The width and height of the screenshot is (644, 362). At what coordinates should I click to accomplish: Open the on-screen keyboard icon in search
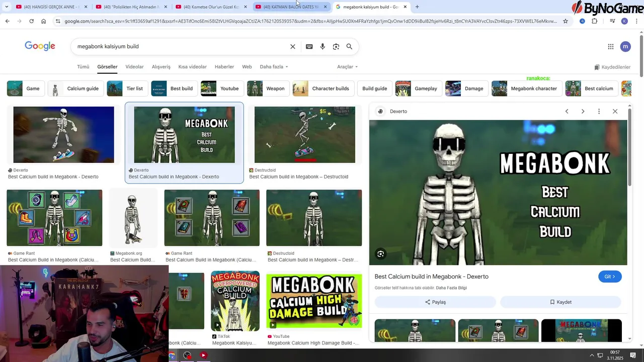(309, 46)
